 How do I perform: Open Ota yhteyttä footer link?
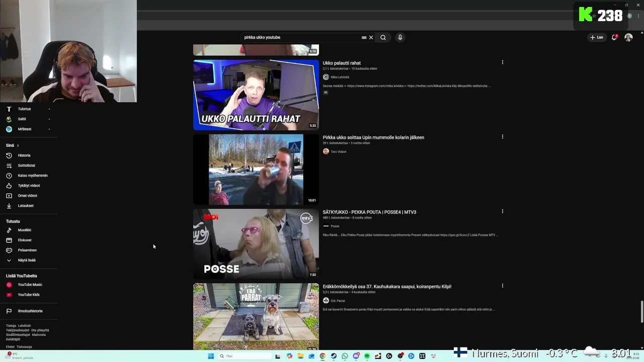[x=40, y=330]
